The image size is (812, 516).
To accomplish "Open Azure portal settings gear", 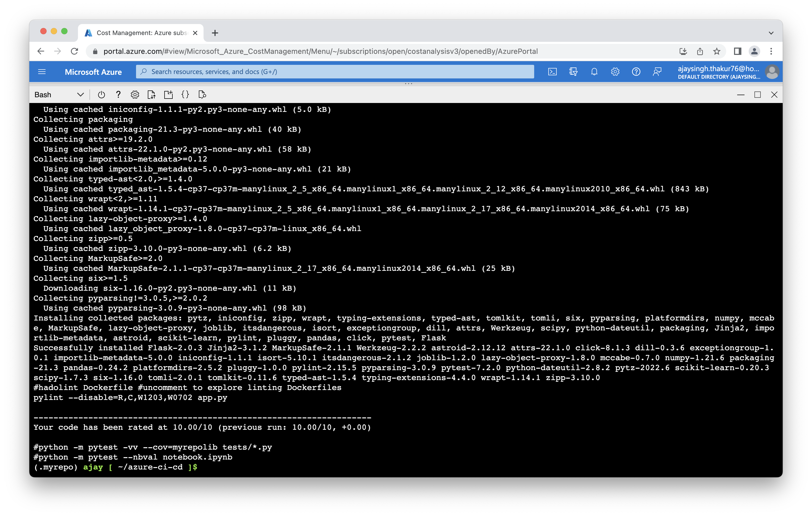I will [x=615, y=72].
